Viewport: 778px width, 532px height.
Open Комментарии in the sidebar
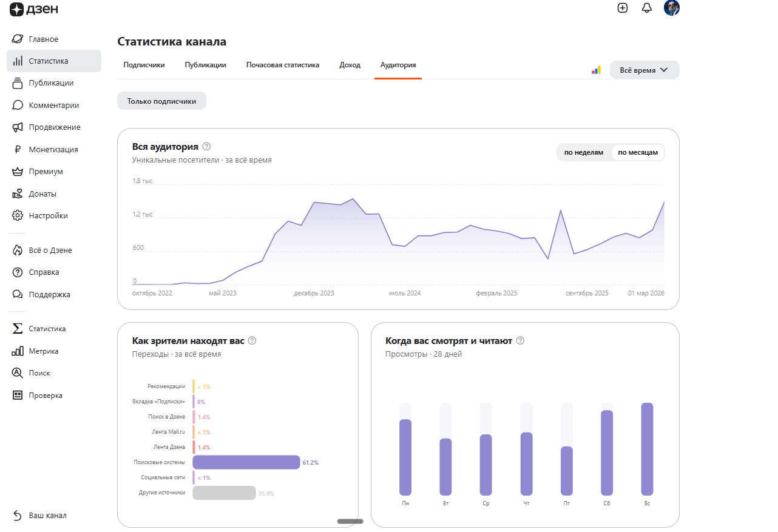[53, 105]
